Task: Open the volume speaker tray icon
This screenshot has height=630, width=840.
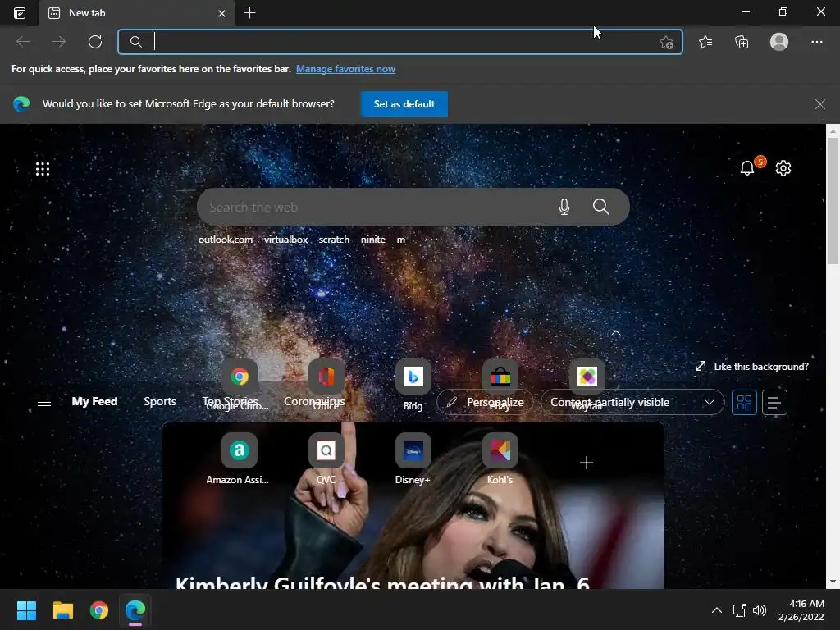Action: coord(759,609)
